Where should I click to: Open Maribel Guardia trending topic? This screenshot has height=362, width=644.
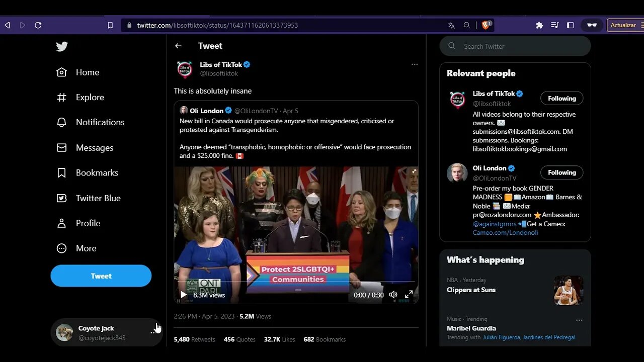[x=471, y=328]
